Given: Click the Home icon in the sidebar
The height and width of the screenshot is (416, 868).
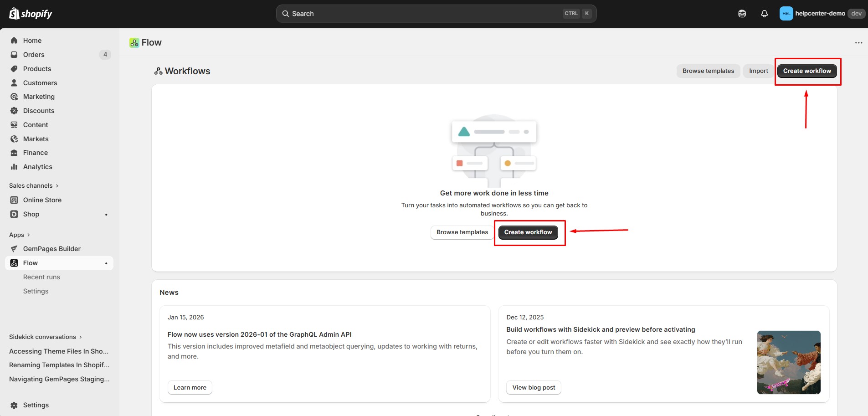Looking at the screenshot, I should click(x=14, y=41).
